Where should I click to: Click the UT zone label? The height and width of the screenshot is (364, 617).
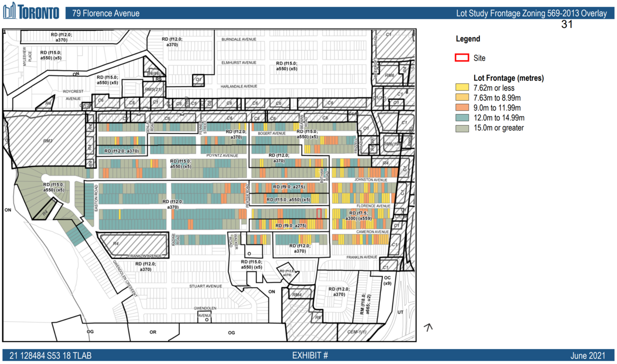tap(400, 312)
